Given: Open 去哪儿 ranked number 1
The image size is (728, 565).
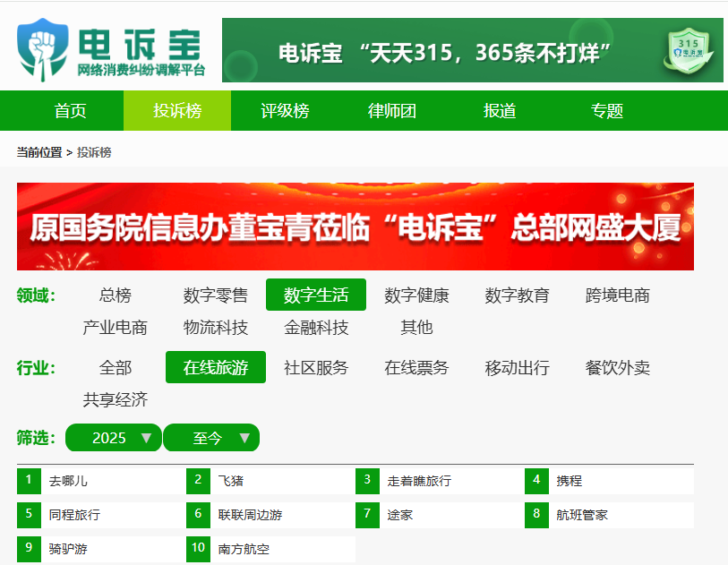Looking at the screenshot, I should click(x=102, y=481).
